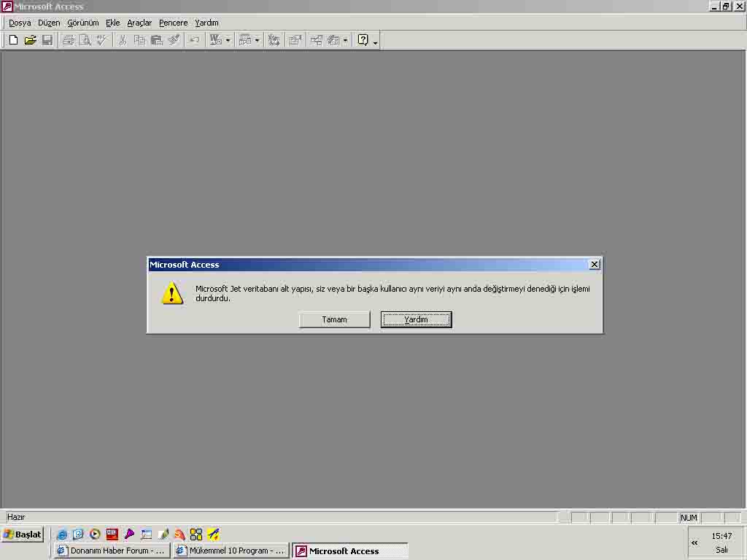
Task: Click the red Quick Launch icon
Action: (x=112, y=534)
